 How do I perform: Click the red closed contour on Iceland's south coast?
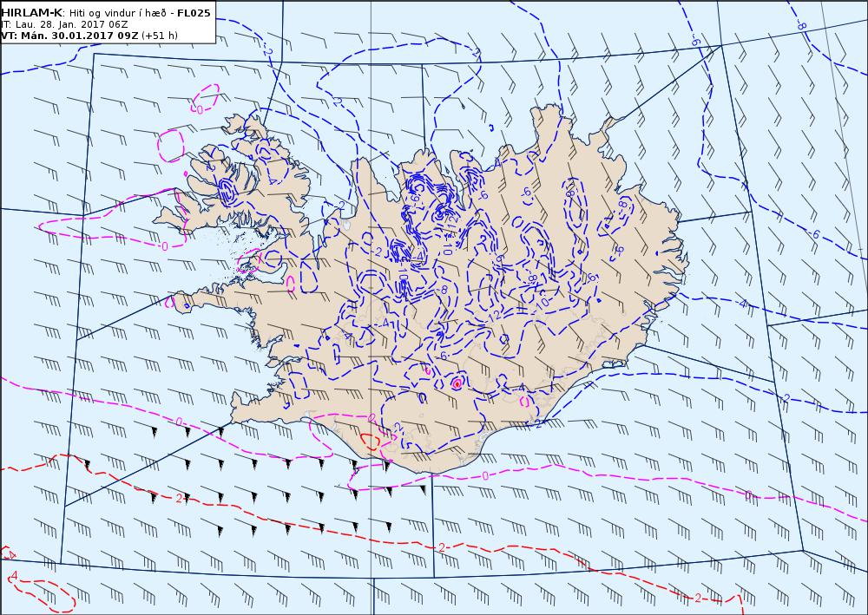coord(371,441)
